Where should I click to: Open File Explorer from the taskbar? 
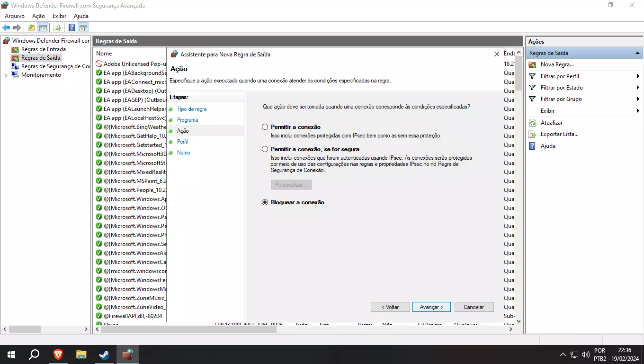[x=81, y=354]
